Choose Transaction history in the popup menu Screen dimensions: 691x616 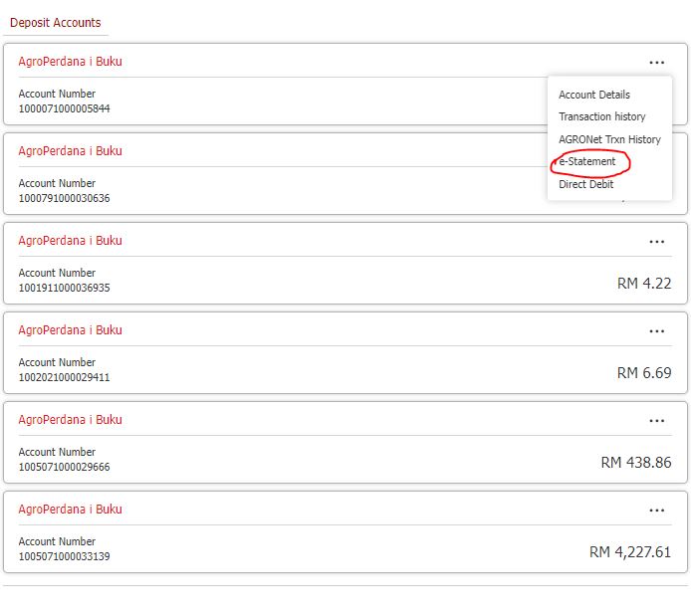(x=601, y=116)
